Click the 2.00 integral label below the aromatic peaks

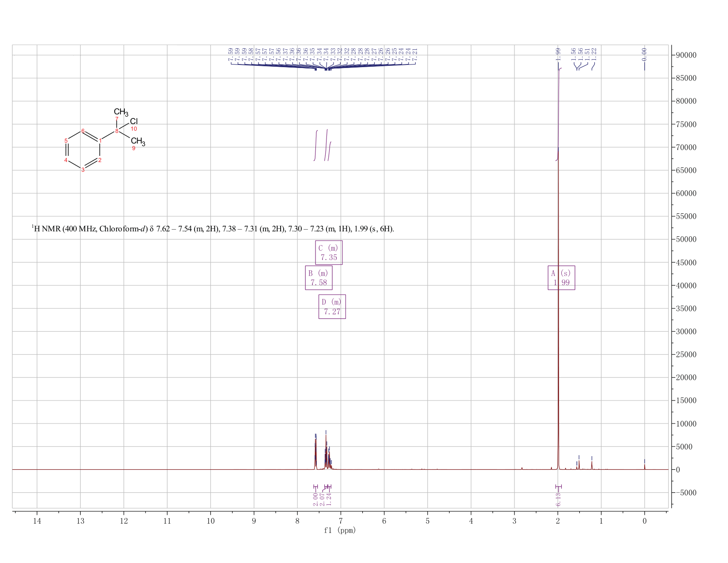point(315,499)
